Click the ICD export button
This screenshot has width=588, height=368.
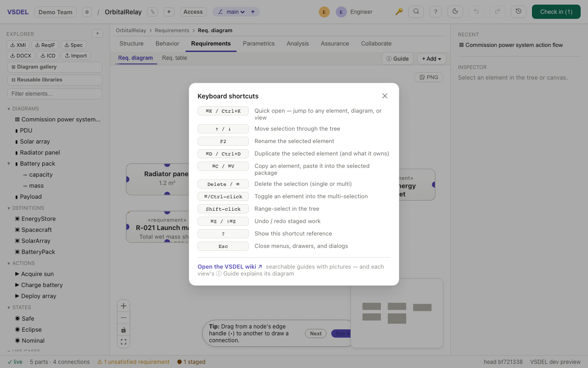point(48,56)
